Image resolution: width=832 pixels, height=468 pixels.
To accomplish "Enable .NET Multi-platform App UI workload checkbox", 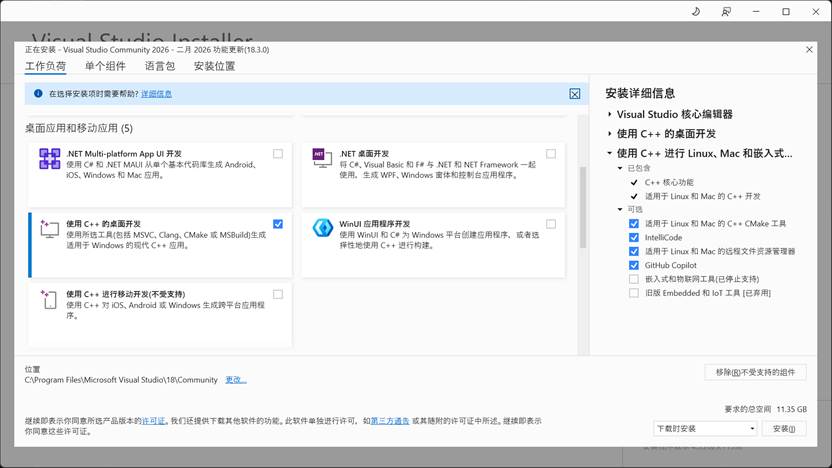I will (x=278, y=154).
